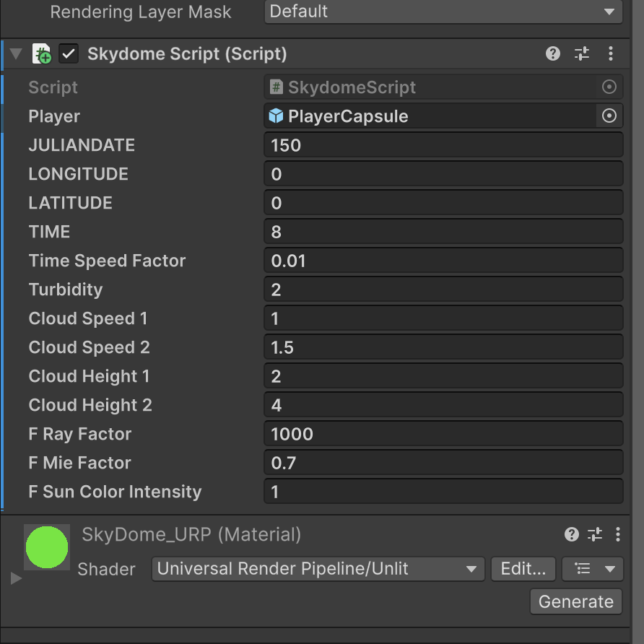Screen dimensions: 644x644
Task: Click the Edit button for the shader
Action: [523, 569]
